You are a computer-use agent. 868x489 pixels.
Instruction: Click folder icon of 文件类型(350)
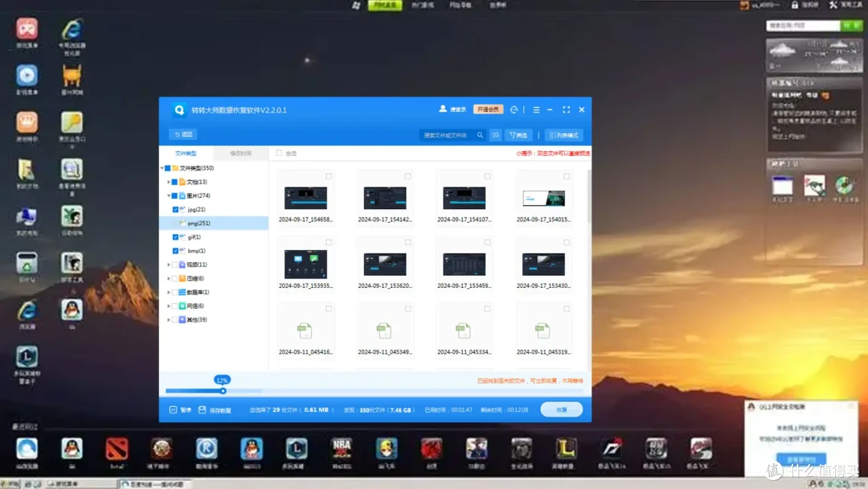click(175, 168)
